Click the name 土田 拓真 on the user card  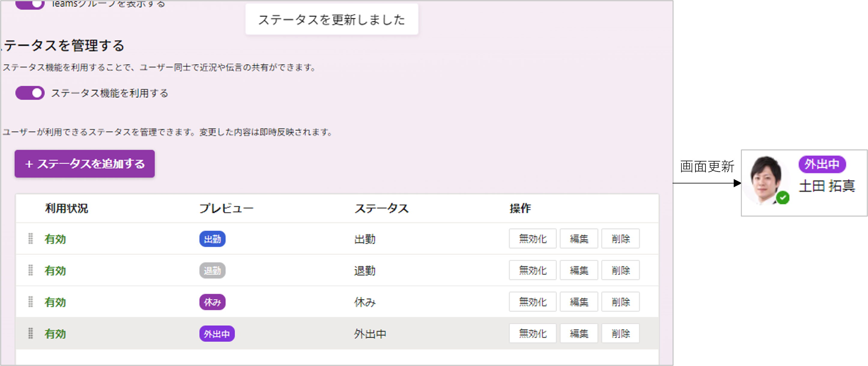(x=827, y=186)
